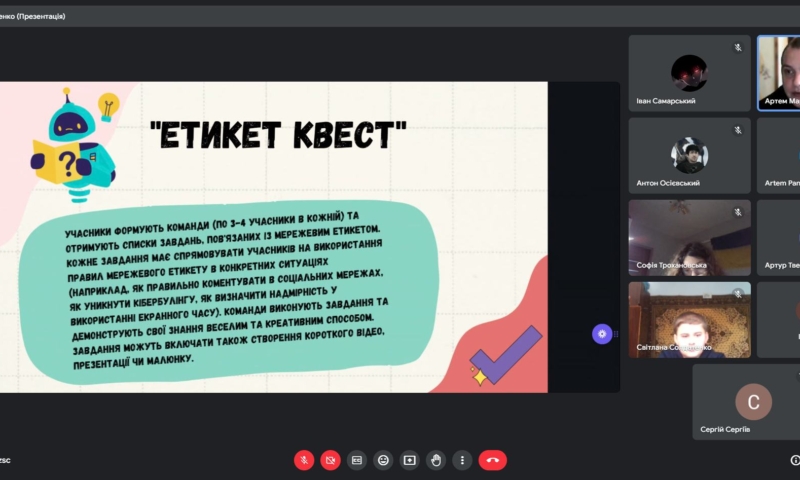Click Антон Осієвський's round avatar picture
This screenshot has height=480, width=800.
pyautogui.click(x=689, y=156)
